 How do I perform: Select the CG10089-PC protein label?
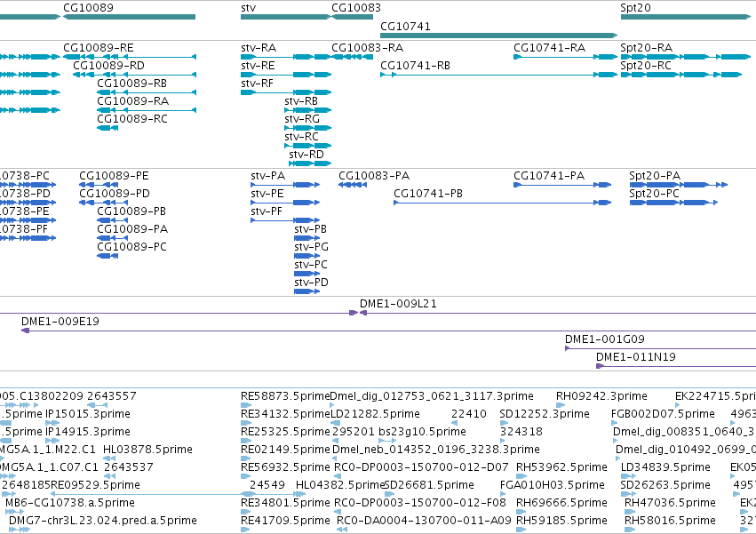131,248
